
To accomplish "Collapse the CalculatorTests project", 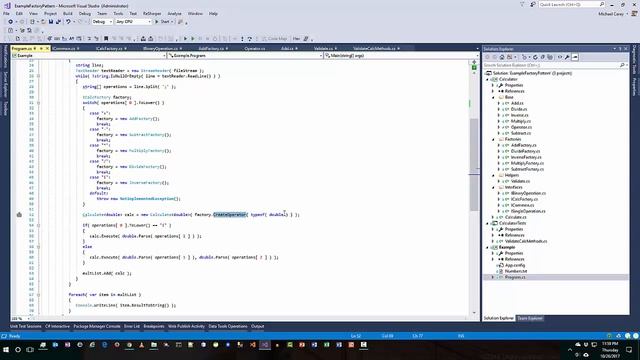I will [x=487, y=223].
